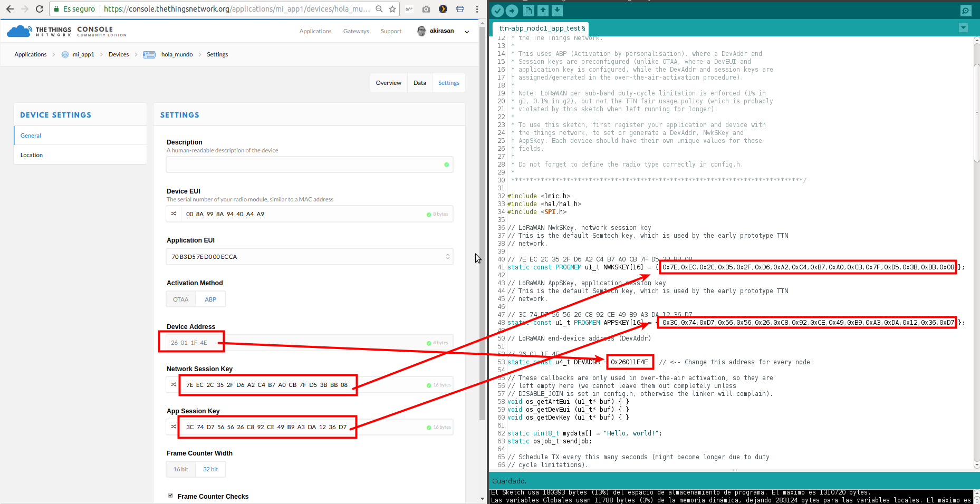This screenshot has height=504, width=980.
Task: Click the App Session Key field
Action: pos(316,427)
